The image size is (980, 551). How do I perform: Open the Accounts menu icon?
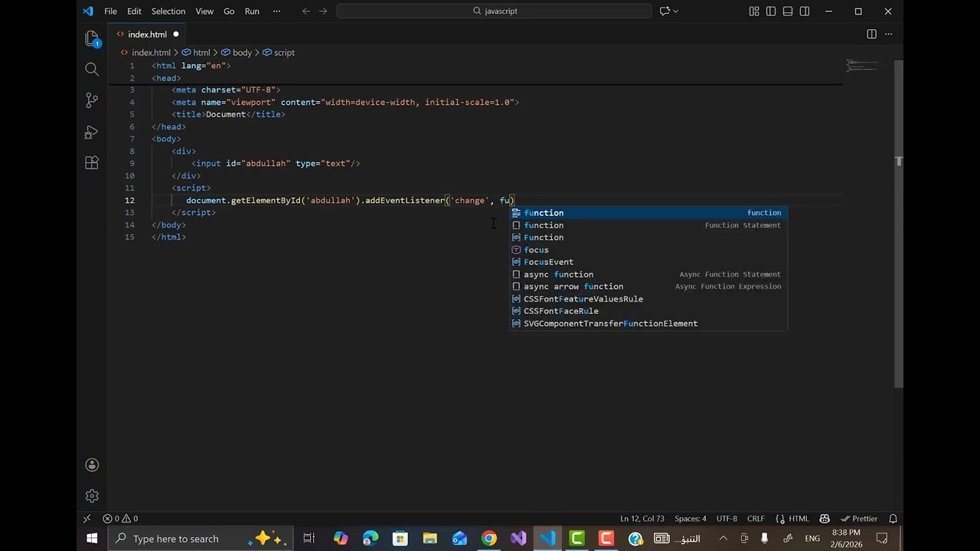tap(92, 465)
